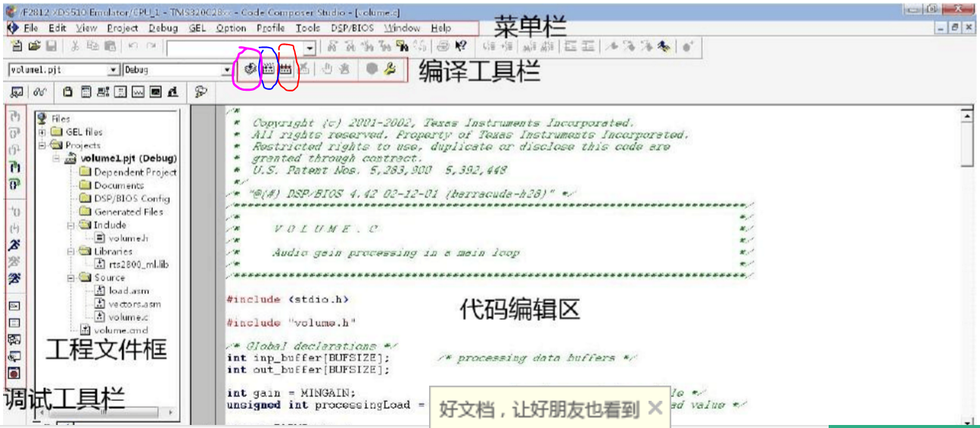Select the Documents folder in tree
The width and height of the screenshot is (980, 428).
point(119,185)
